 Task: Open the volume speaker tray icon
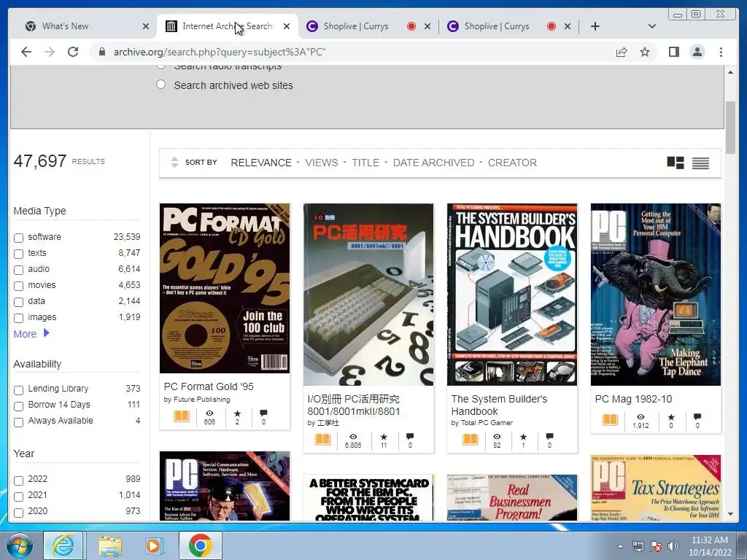[x=673, y=546]
